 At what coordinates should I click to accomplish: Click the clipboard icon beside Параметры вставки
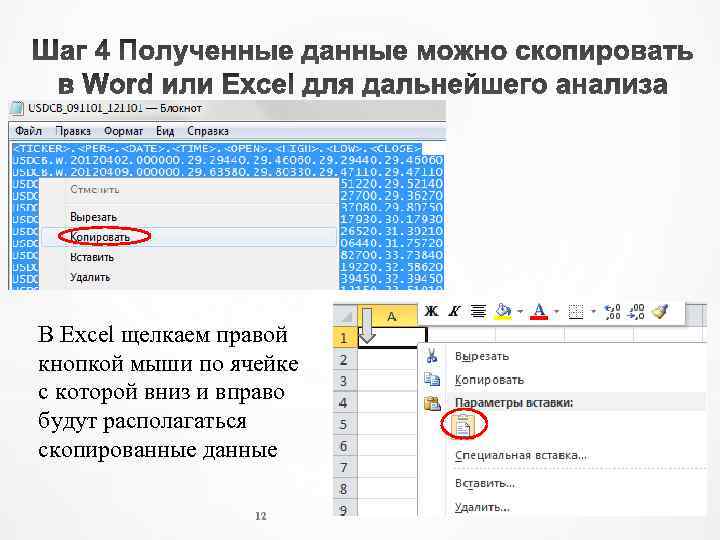click(432, 403)
